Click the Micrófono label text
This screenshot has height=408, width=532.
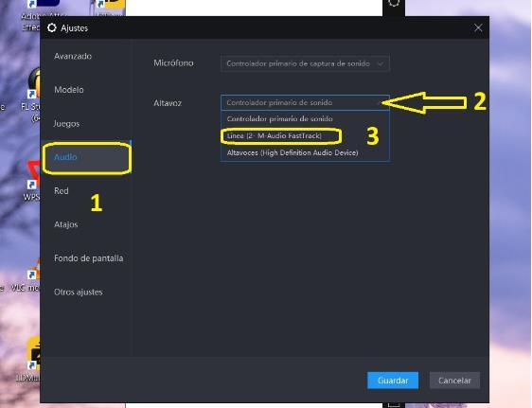(x=173, y=63)
